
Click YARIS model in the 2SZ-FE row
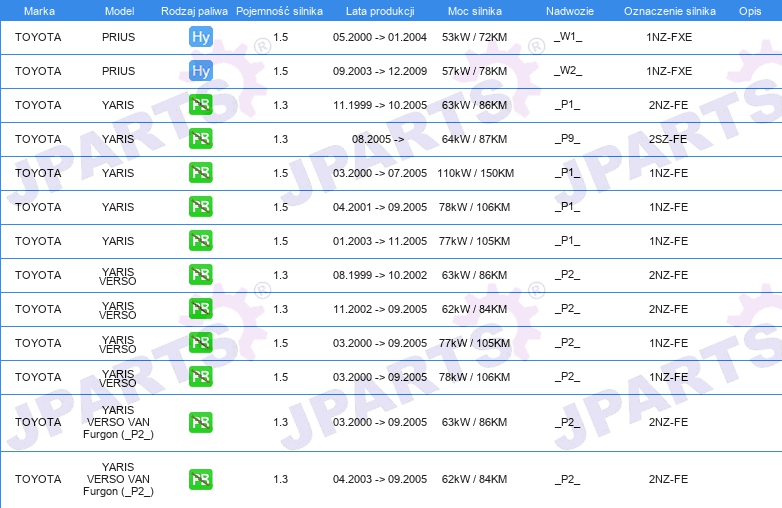(118, 139)
